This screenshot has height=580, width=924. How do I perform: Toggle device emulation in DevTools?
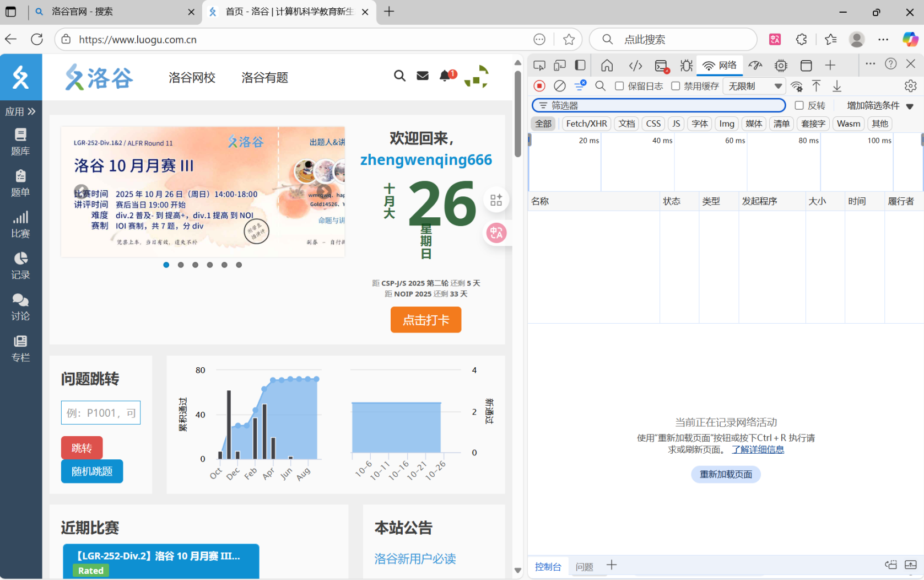[560, 66]
